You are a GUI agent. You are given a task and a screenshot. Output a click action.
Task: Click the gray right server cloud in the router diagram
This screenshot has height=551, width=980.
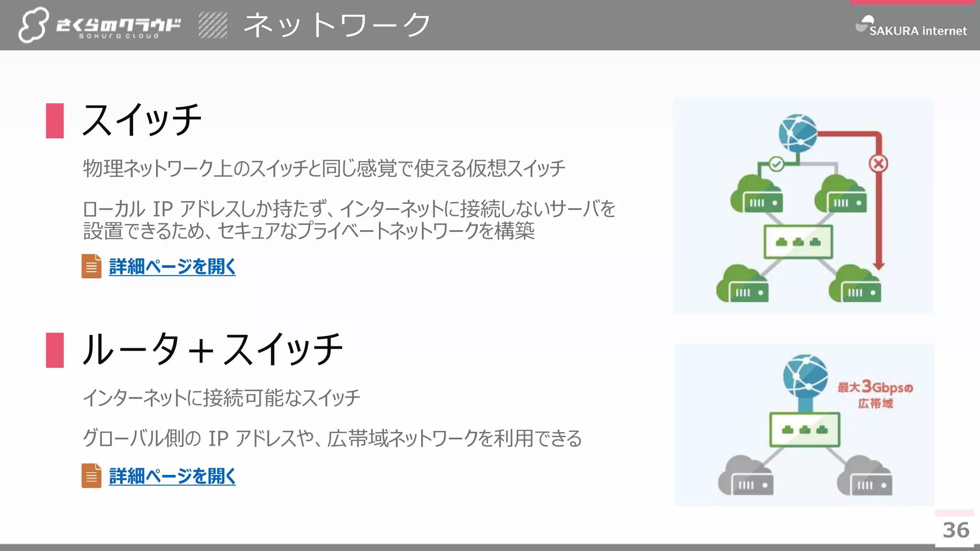pos(864,475)
